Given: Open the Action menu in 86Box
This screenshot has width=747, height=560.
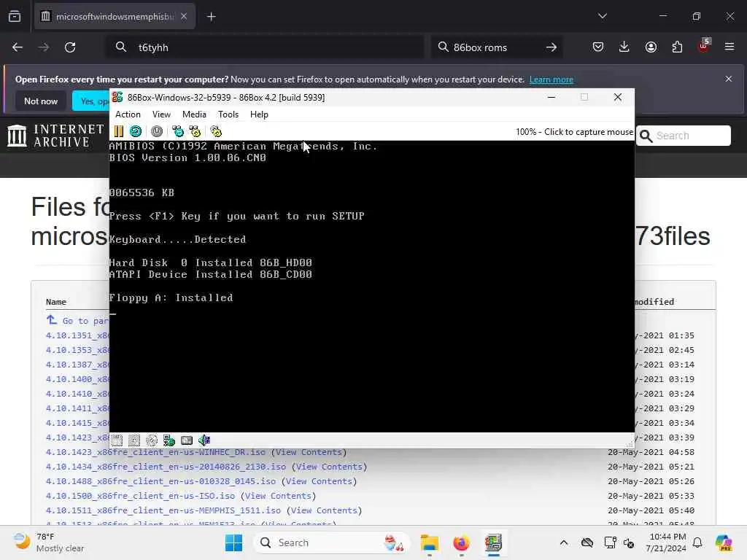Looking at the screenshot, I should pyautogui.click(x=128, y=114).
